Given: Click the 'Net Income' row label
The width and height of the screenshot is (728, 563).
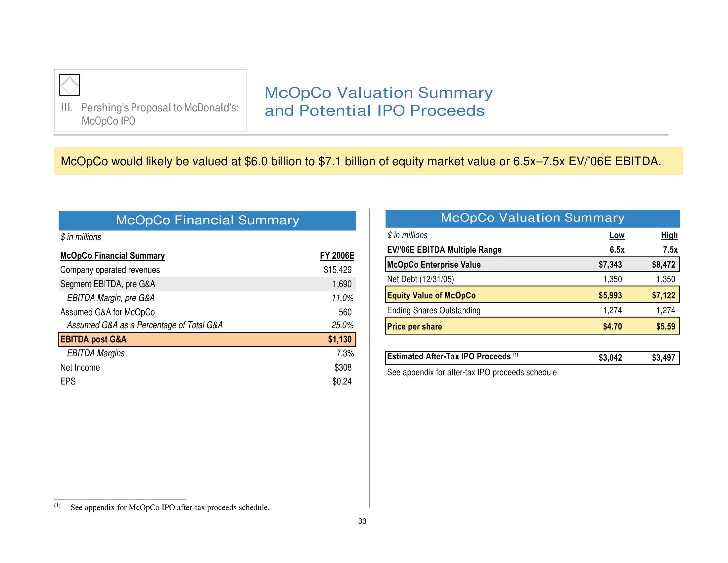Looking at the screenshot, I should 80,368.
